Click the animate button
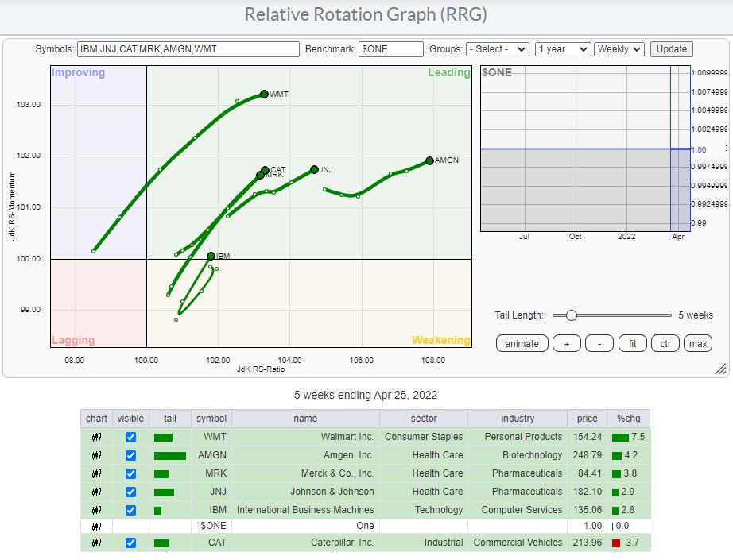This screenshot has height=560, width=733. click(x=522, y=344)
